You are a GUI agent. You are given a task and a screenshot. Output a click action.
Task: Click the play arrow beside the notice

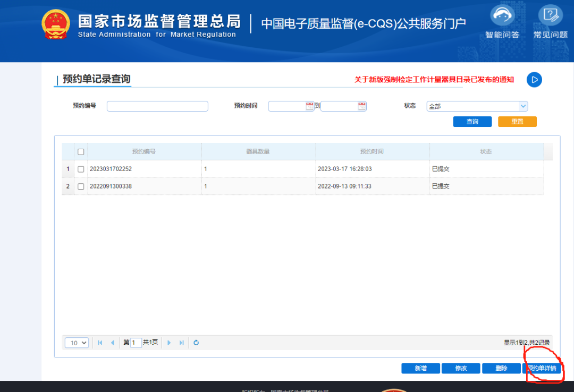tap(534, 79)
